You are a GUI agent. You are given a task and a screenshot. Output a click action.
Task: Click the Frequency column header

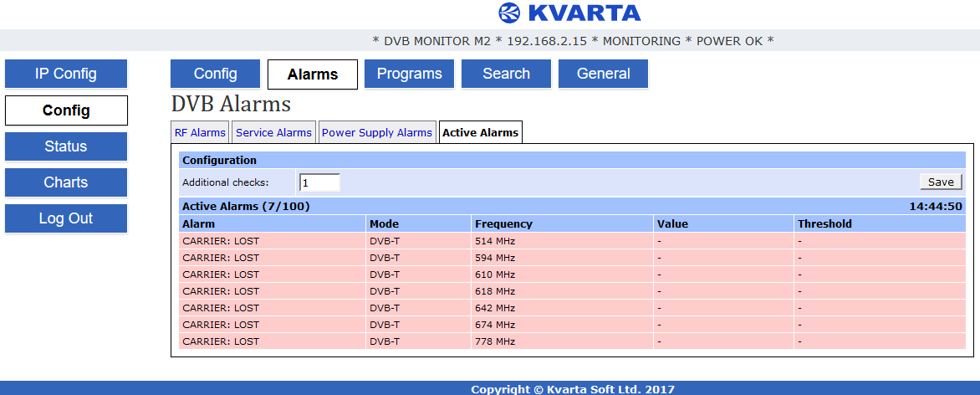pos(563,224)
